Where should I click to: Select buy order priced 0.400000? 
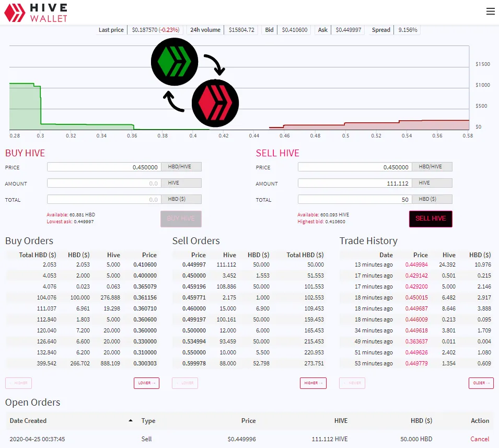click(x=82, y=275)
